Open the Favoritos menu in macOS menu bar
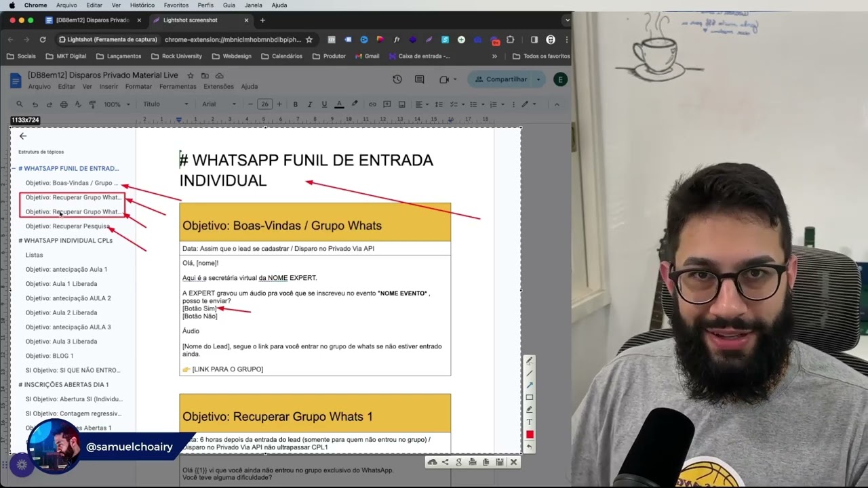This screenshot has width=868, height=488. click(176, 5)
